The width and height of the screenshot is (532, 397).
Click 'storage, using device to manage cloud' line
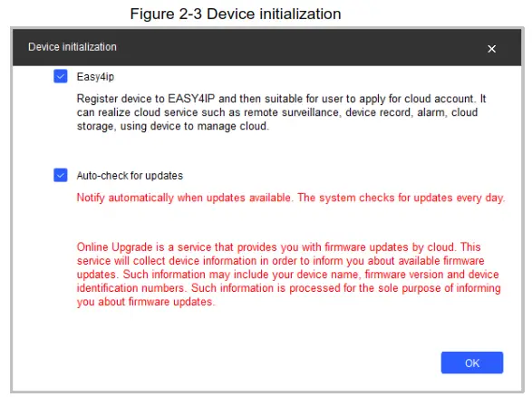173,126
